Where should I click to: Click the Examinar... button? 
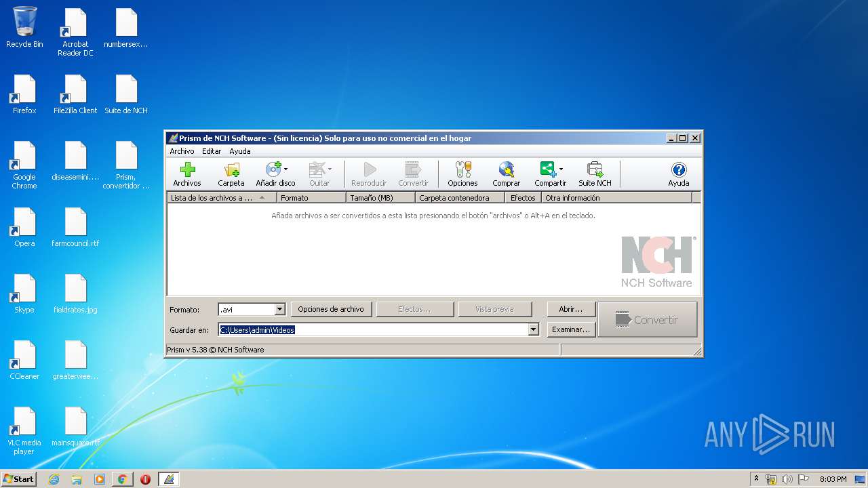[x=571, y=329]
